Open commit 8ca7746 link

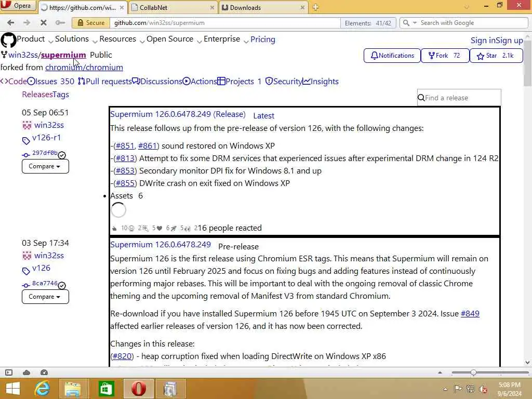click(45, 283)
